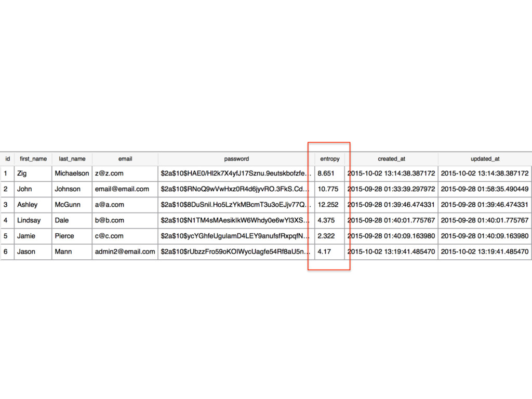Click id cell 2 in John's row
The width and height of the screenshot is (532, 399).
pos(7,189)
